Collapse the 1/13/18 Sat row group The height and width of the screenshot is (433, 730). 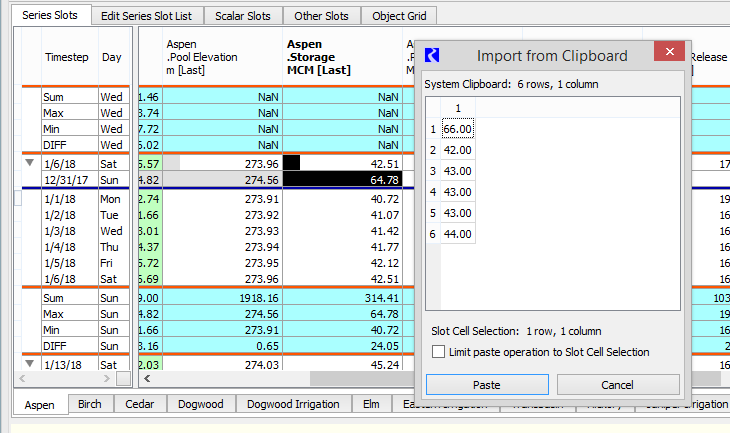[x=27, y=365]
